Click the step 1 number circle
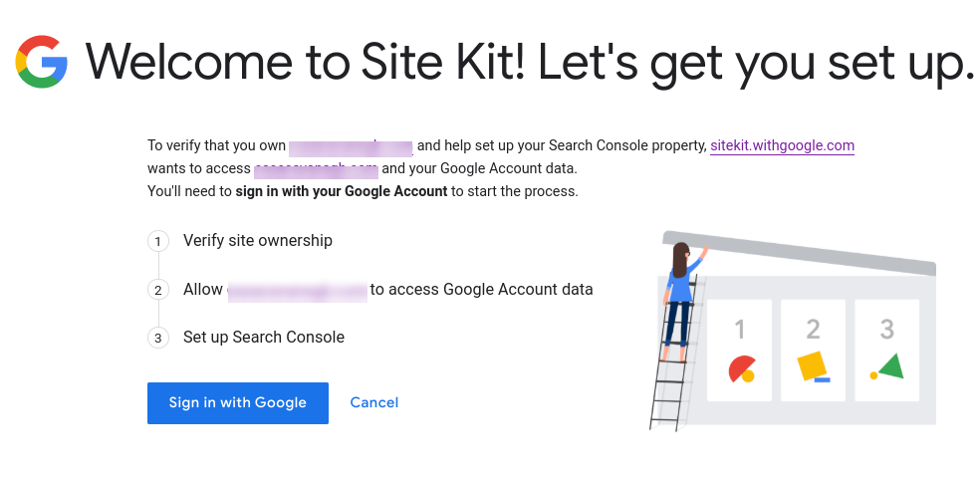The height and width of the screenshot is (477, 980). pos(157,241)
